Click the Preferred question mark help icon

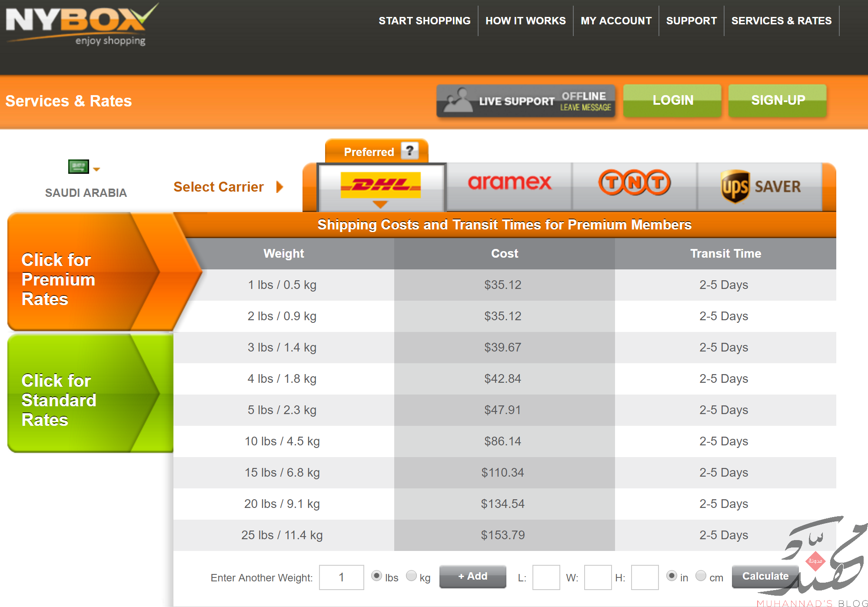409,151
